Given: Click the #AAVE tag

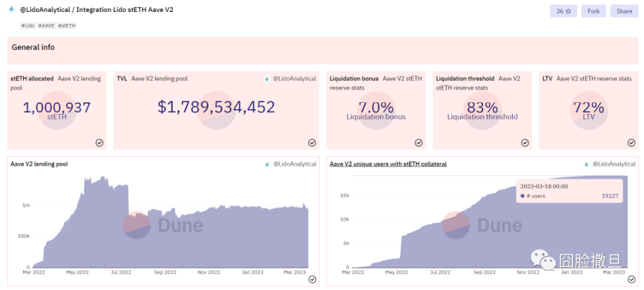Looking at the screenshot, I should (x=46, y=25).
